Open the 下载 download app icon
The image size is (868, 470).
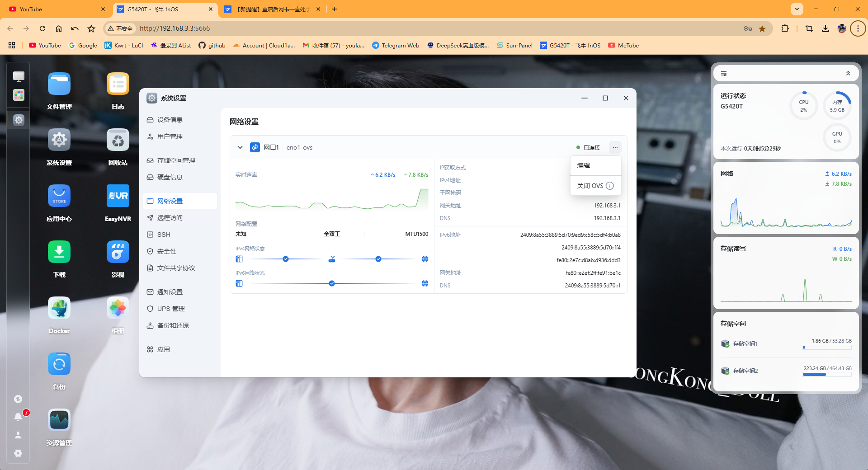tap(59, 252)
